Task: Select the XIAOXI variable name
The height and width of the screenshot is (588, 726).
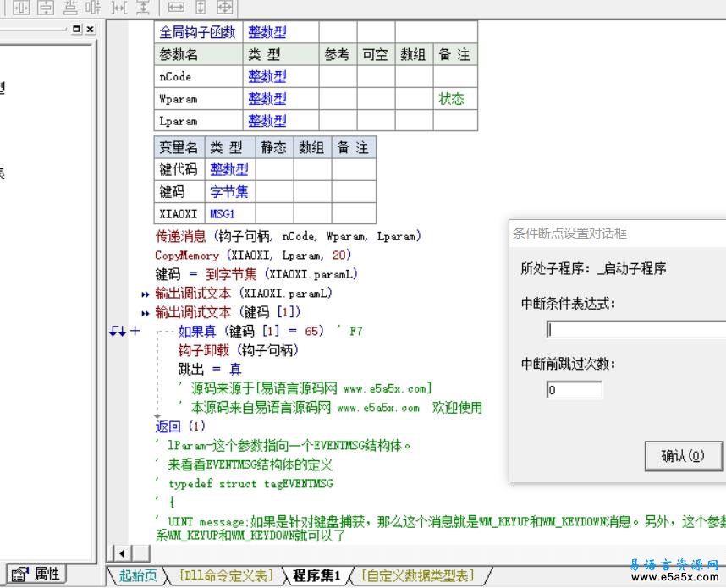Action: (x=179, y=214)
